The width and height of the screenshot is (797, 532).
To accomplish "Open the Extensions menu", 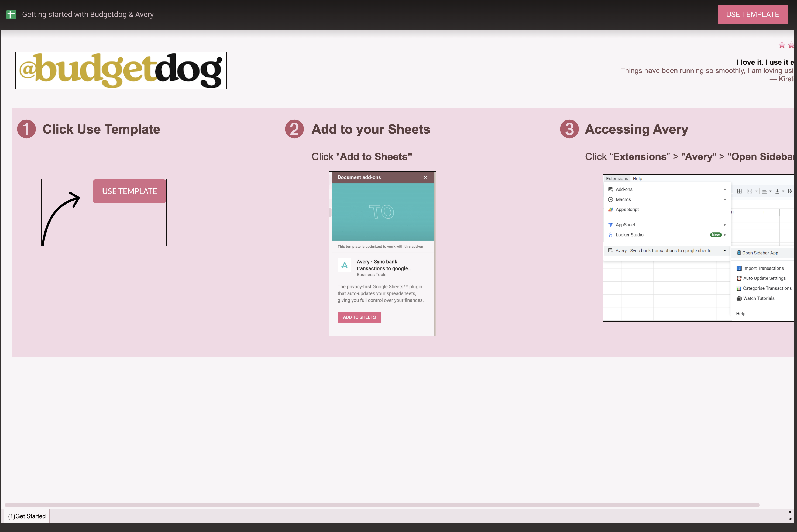I will [x=617, y=179].
